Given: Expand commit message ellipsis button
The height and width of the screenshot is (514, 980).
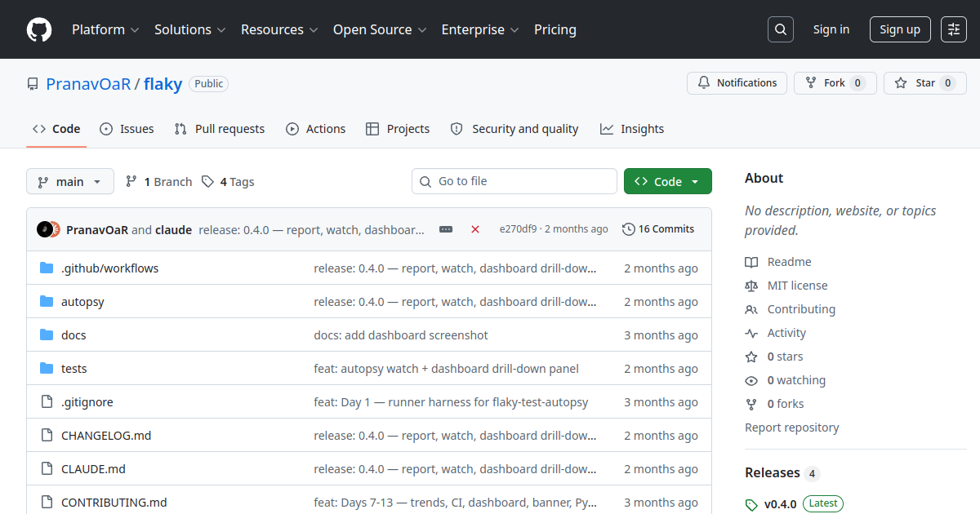Looking at the screenshot, I should [x=446, y=229].
